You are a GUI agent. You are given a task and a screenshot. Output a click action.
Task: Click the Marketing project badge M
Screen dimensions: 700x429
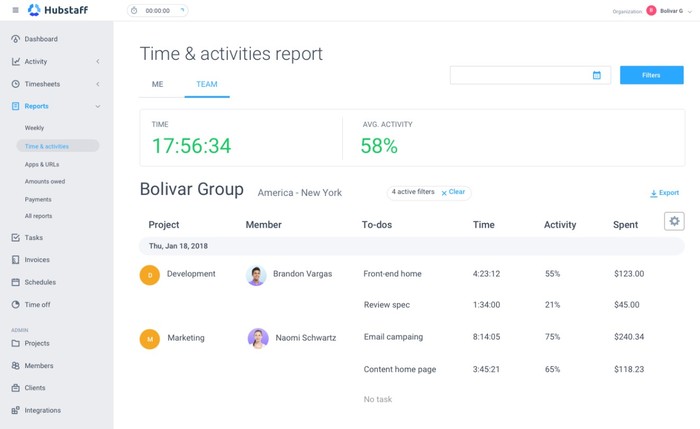tap(150, 339)
